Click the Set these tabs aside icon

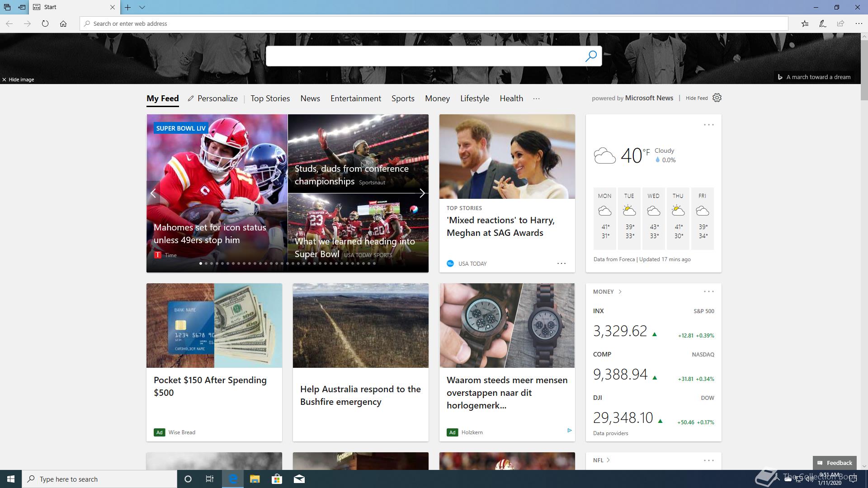point(22,7)
